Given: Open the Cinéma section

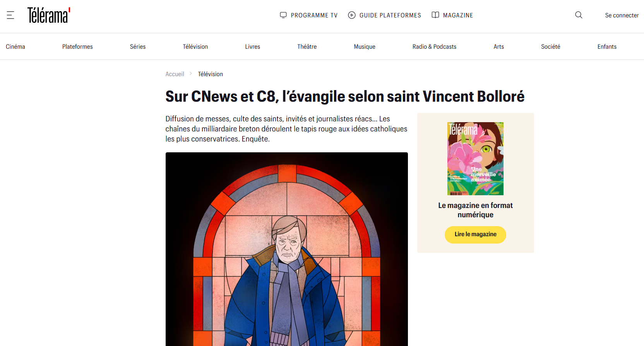Looking at the screenshot, I should coord(15,46).
